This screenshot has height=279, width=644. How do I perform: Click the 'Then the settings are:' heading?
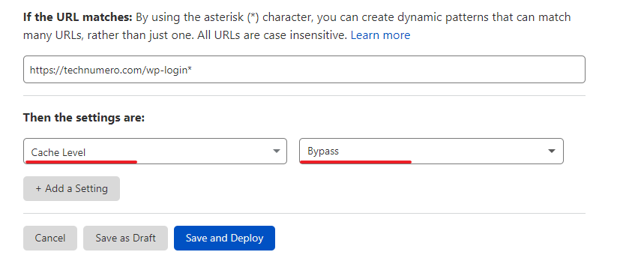[x=84, y=118]
